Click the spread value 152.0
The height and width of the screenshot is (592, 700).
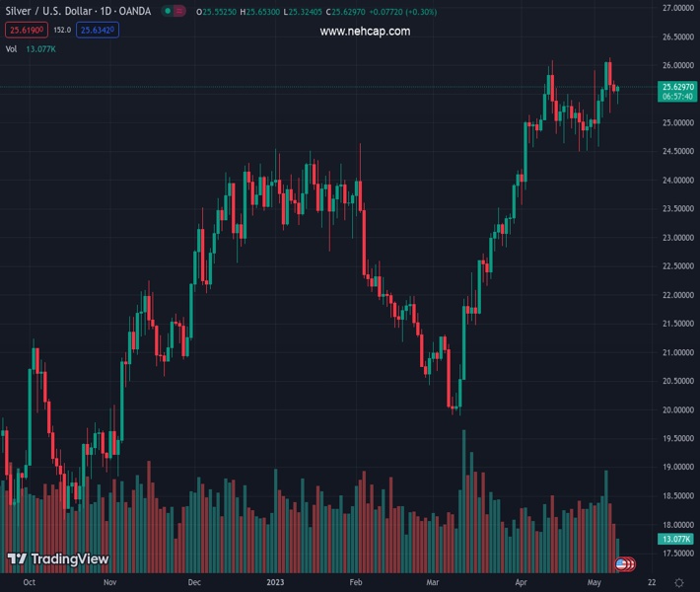pyautogui.click(x=62, y=31)
